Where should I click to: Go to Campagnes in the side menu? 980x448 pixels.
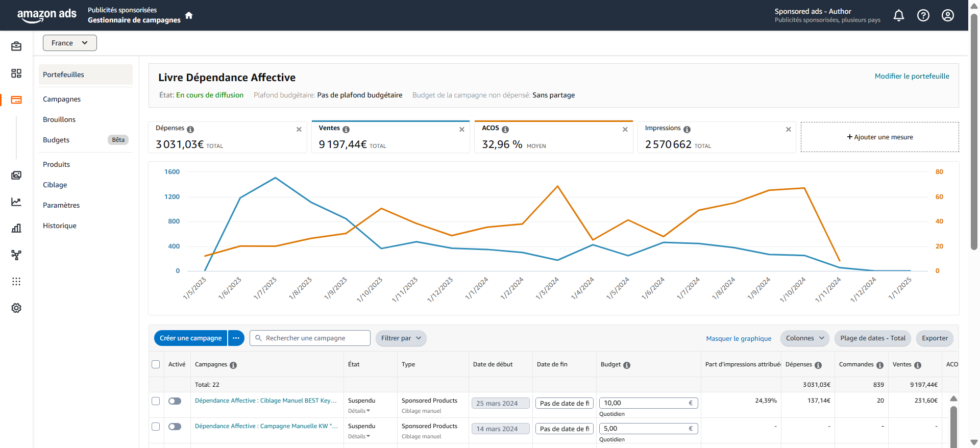pos(62,99)
